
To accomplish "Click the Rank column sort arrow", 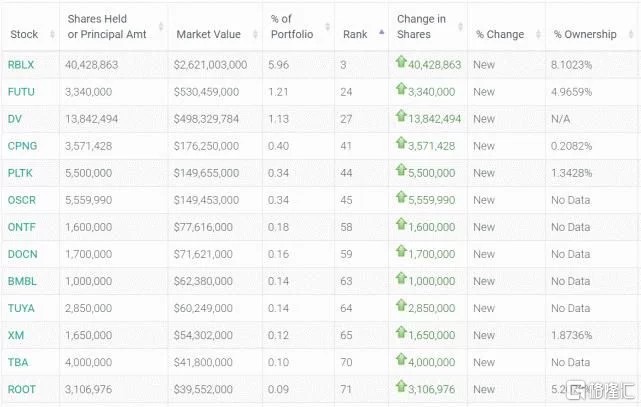I will coord(379,33).
